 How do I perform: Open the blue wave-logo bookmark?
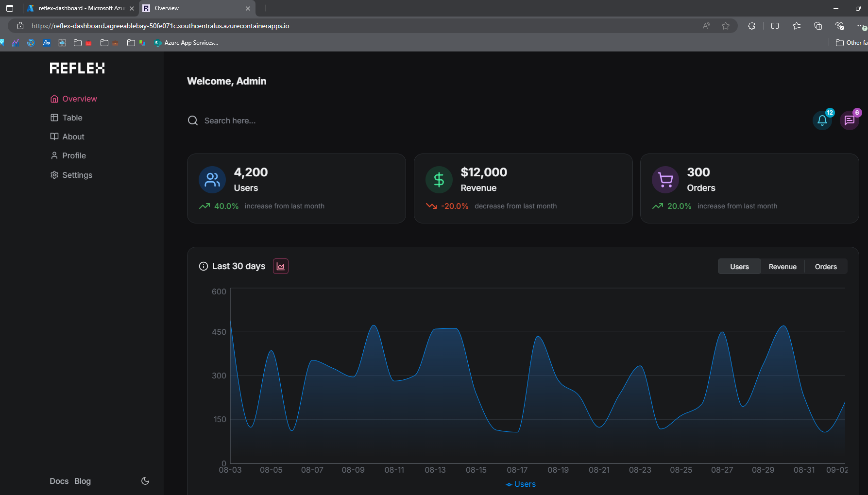tap(47, 43)
